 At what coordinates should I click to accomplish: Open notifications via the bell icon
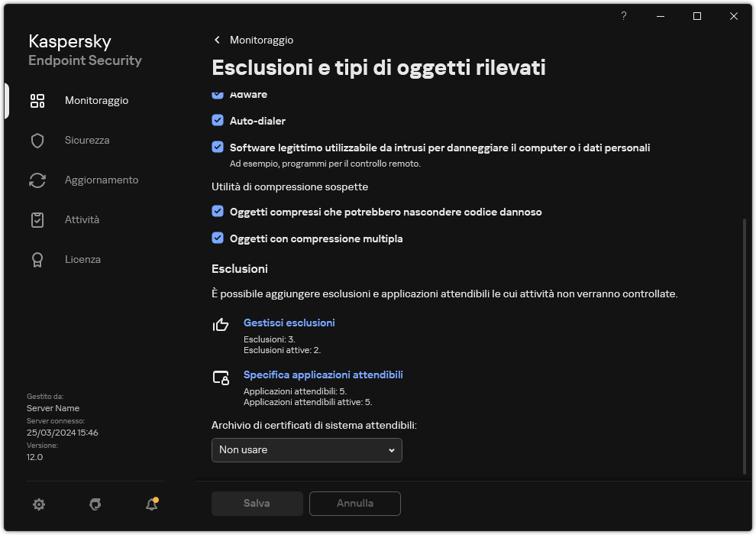150,505
